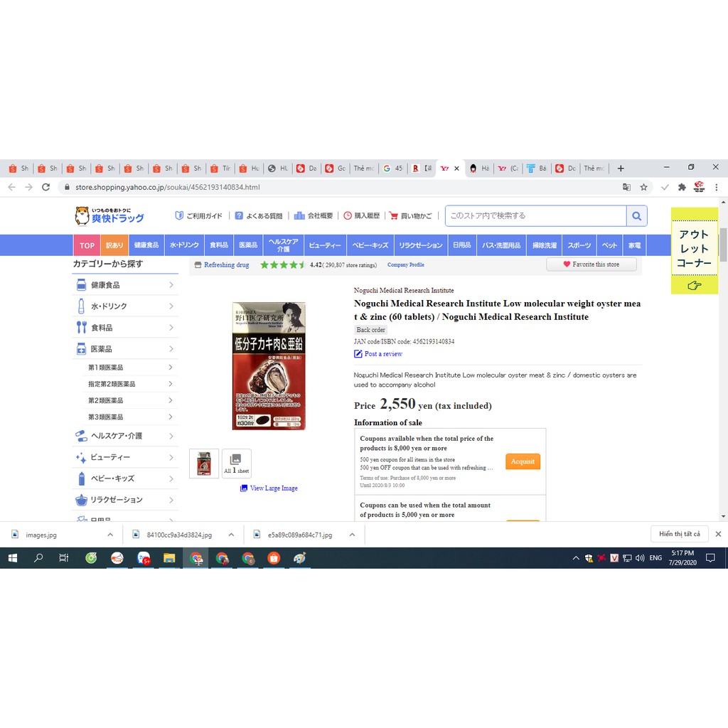Screen dimensions: 728x728
Task: Click the 爽快ドラッグ store logo
Action: click(109, 215)
